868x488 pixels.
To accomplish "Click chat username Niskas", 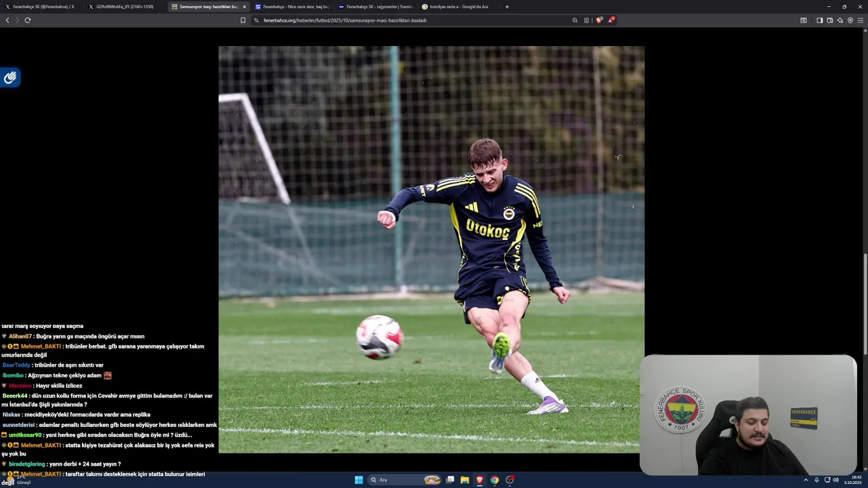I will [12, 415].
